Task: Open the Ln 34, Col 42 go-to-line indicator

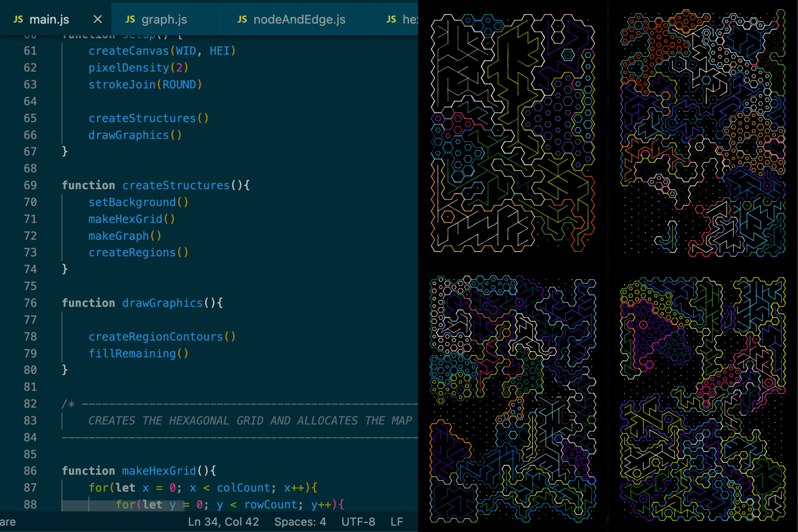Action: coord(223,522)
